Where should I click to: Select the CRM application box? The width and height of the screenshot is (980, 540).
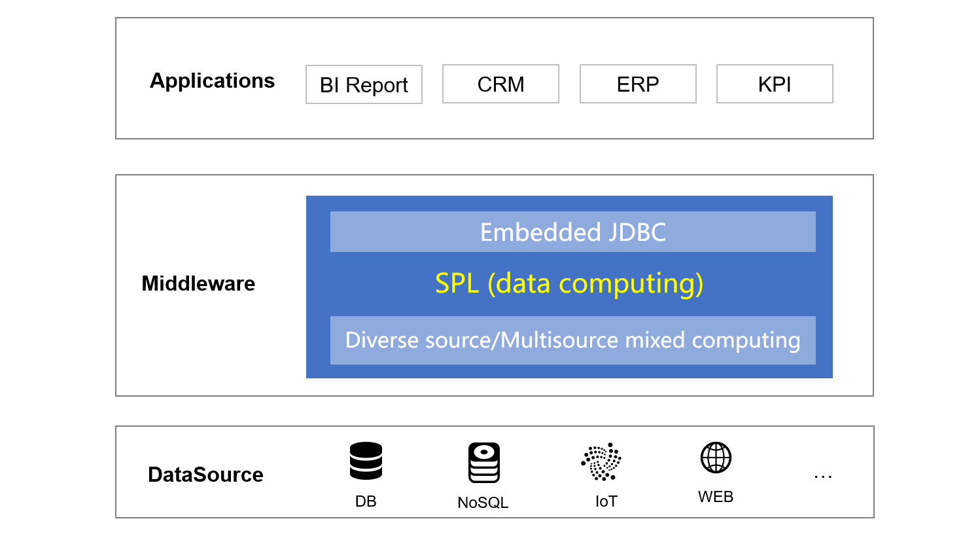click(x=500, y=84)
